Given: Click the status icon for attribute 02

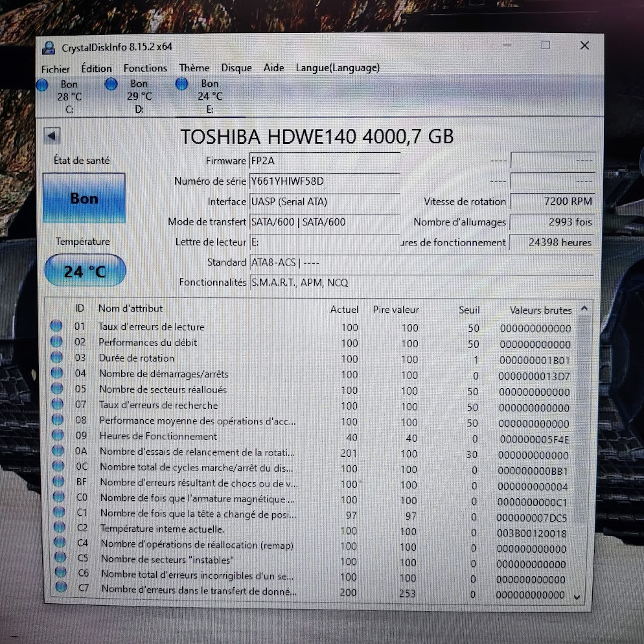Looking at the screenshot, I should coord(56,341).
